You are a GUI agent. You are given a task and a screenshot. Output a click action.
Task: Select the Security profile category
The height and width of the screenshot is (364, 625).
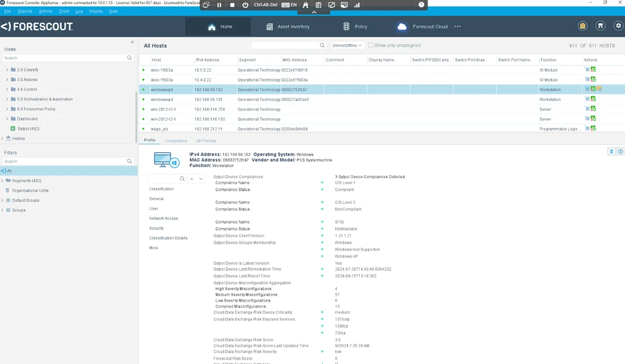[x=156, y=228]
